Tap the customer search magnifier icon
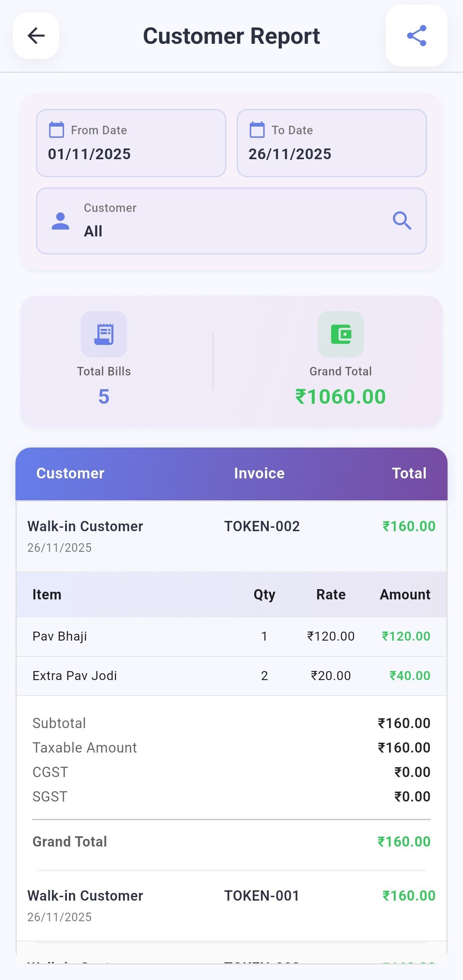This screenshot has height=980, width=463. coord(402,221)
